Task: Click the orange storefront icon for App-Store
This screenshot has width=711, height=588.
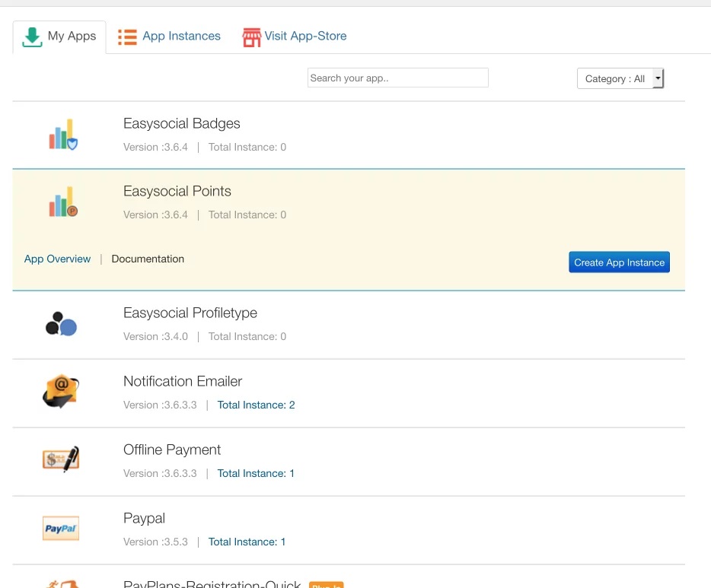Action: pos(251,36)
